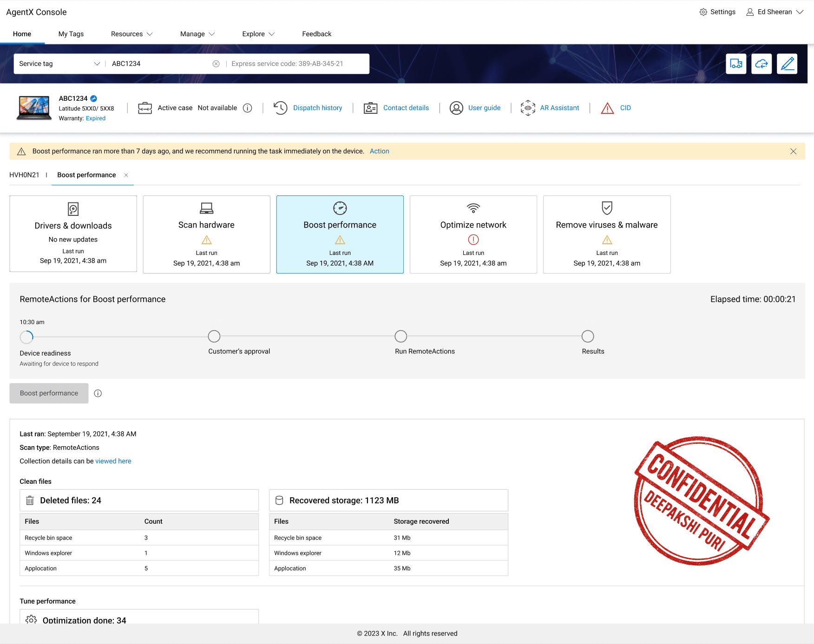814x644 pixels.
Task: Expand the Explore menu
Action: click(258, 33)
